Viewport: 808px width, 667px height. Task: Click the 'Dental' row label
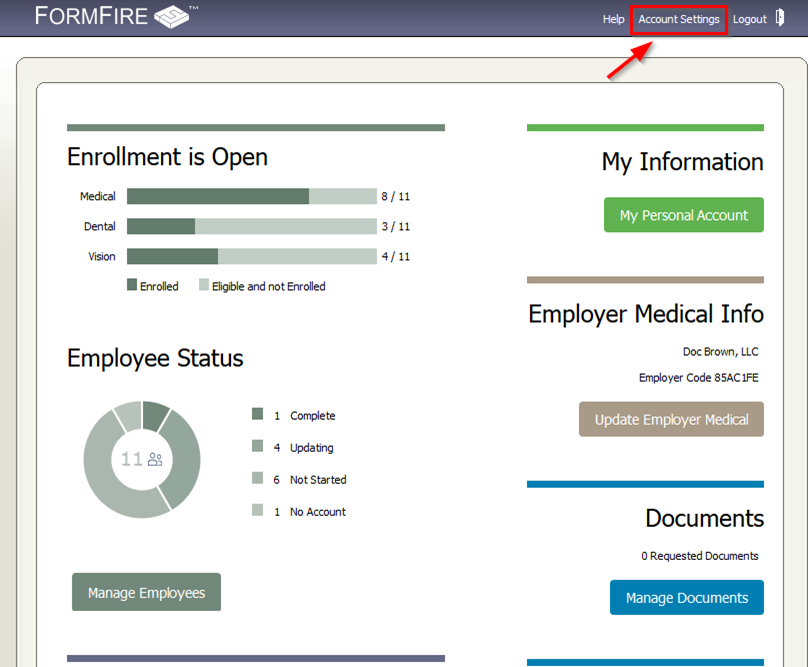coord(99,226)
